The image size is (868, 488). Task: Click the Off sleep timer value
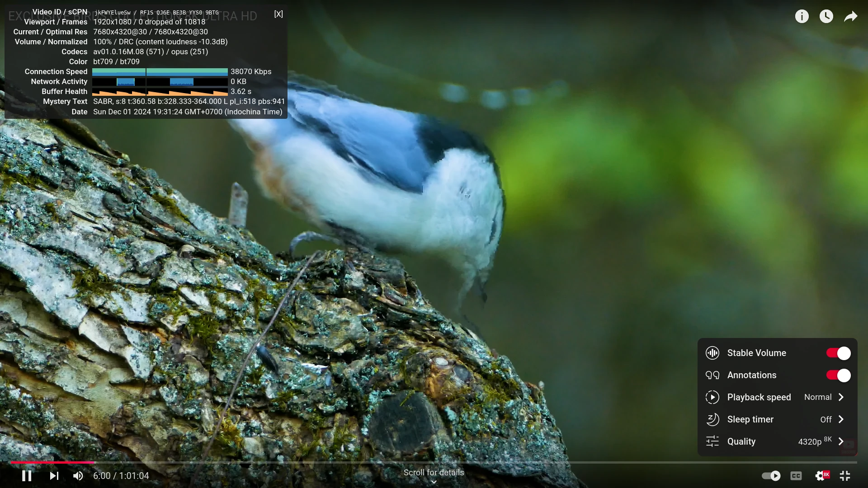click(x=826, y=419)
